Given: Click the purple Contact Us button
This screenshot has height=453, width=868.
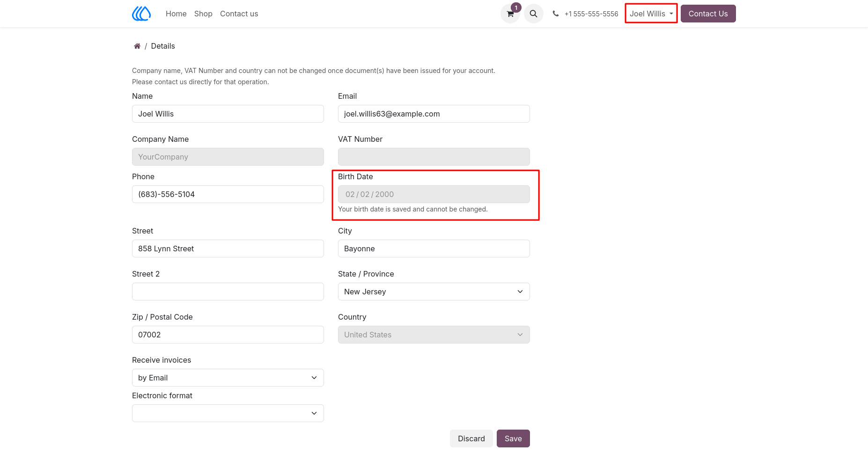Looking at the screenshot, I should [x=708, y=14].
